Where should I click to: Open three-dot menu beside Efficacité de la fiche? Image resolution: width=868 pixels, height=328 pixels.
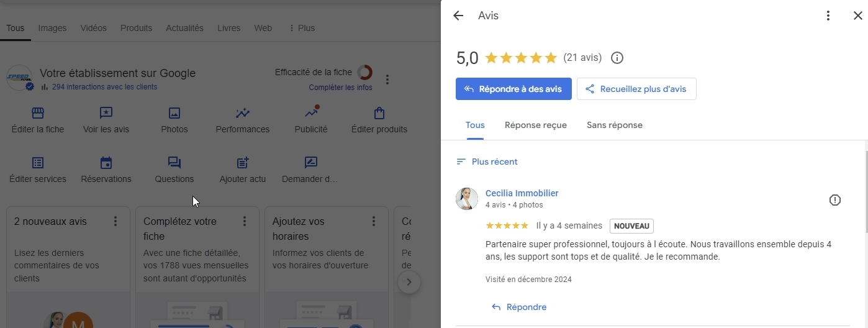pyautogui.click(x=387, y=80)
